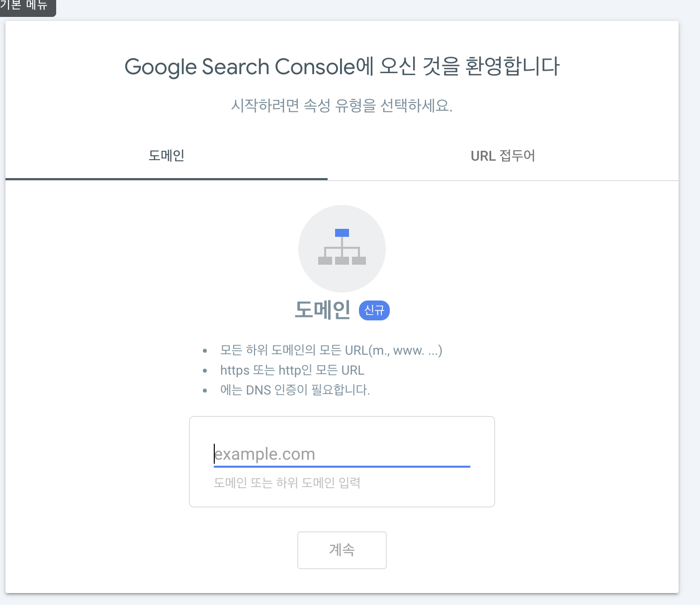700x605 pixels.
Task: Click helper text '도메인 또는 하위 도메인 입력'
Action: 287,483
